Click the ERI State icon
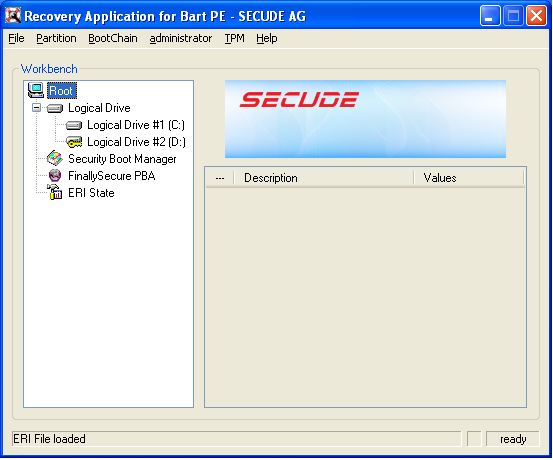This screenshot has height=460, width=553. [55, 192]
